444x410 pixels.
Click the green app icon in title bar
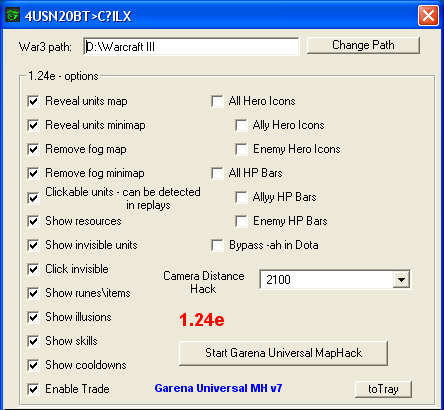13,15
